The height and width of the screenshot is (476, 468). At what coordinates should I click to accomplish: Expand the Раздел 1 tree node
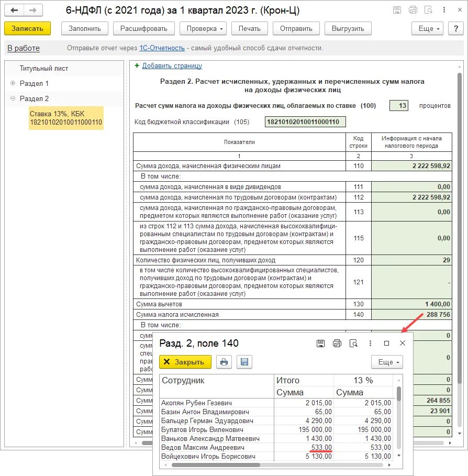coord(13,83)
